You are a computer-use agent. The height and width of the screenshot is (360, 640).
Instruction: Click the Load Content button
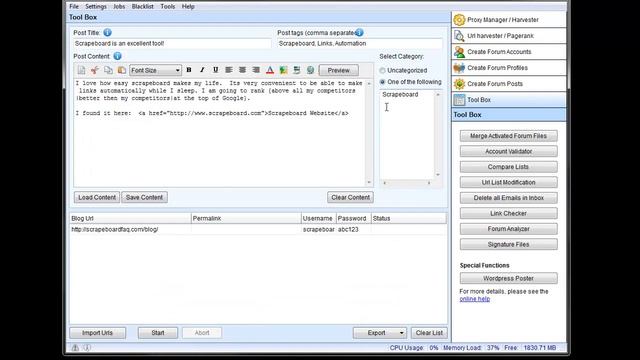[x=97, y=197]
